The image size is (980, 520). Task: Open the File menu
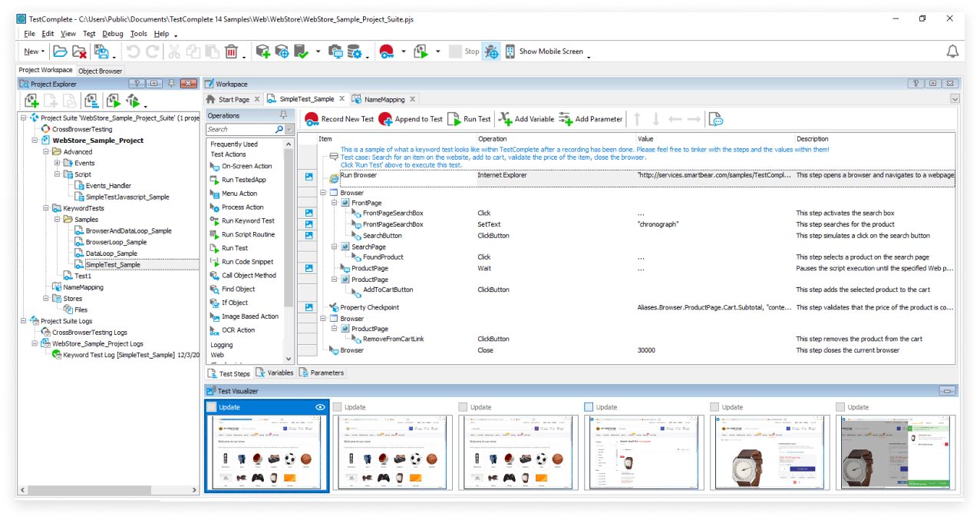pos(29,34)
